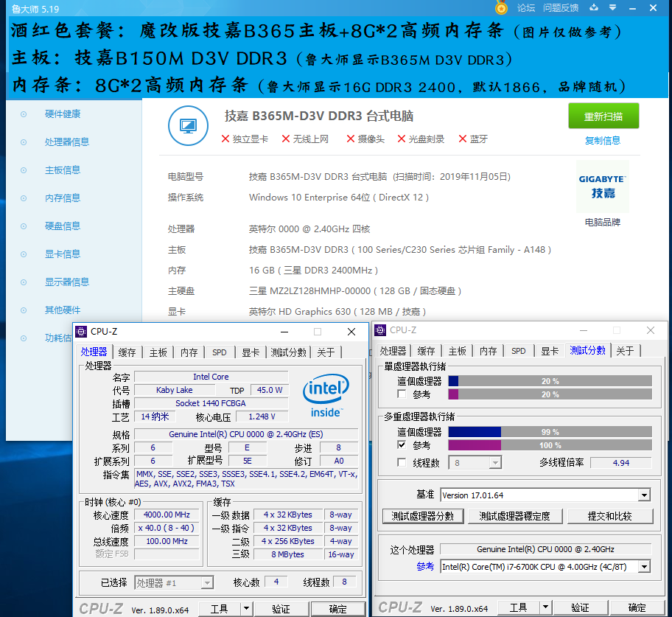The image size is (672, 617).
Task: Open the reference CPU i7-6700K dropdown
Action: [545, 567]
